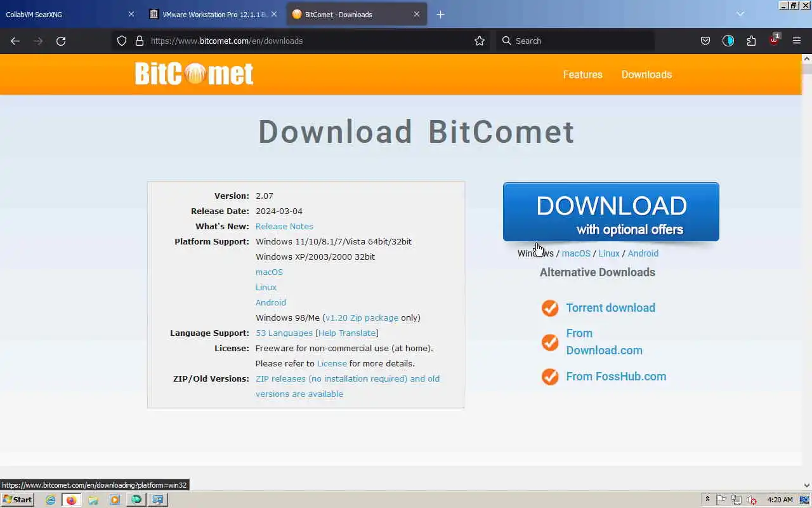Click the 4:20 AM clock in the tray
812x508 pixels.
pyautogui.click(x=780, y=500)
